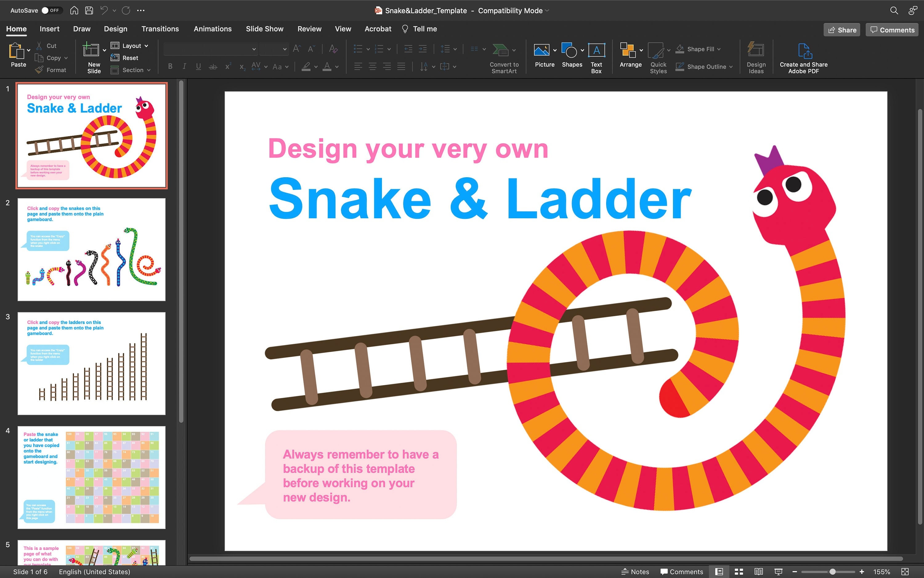This screenshot has height=578, width=924.
Task: Open the Slide Show tab
Action: (265, 29)
